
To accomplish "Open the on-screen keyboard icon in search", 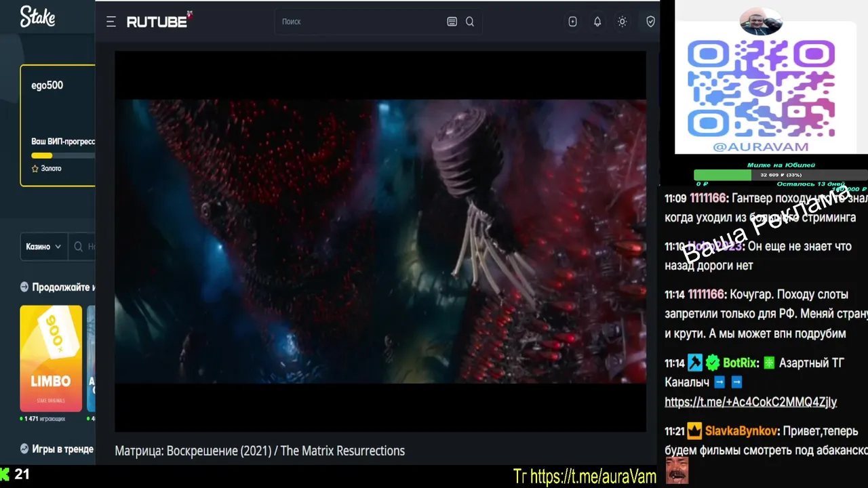I will pyautogui.click(x=452, y=22).
